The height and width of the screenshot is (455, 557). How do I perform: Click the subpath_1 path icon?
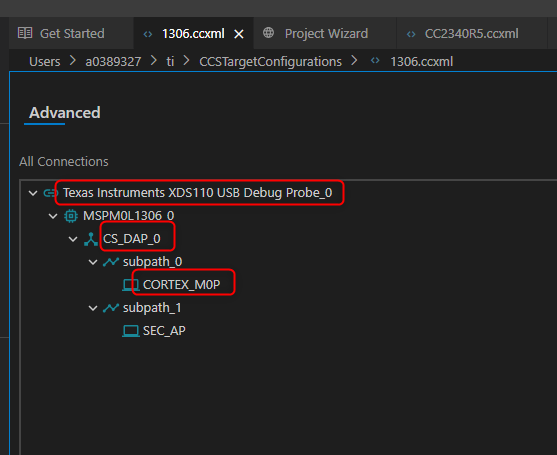[110, 308]
